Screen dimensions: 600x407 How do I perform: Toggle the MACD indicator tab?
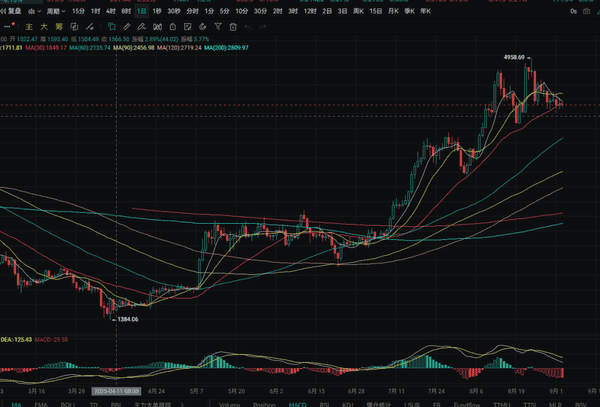coord(297,404)
